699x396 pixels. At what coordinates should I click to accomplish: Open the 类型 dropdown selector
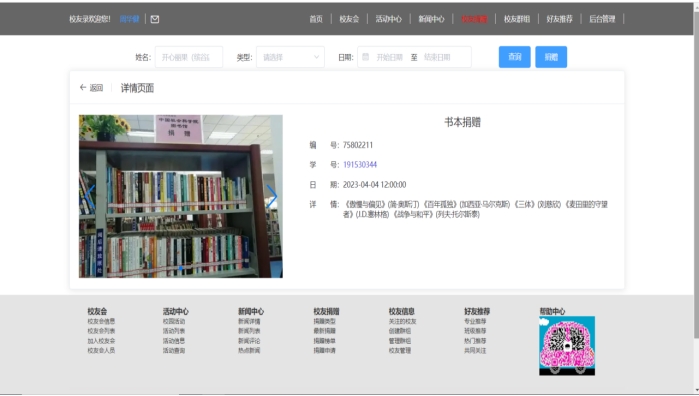[x=290, y=57]
